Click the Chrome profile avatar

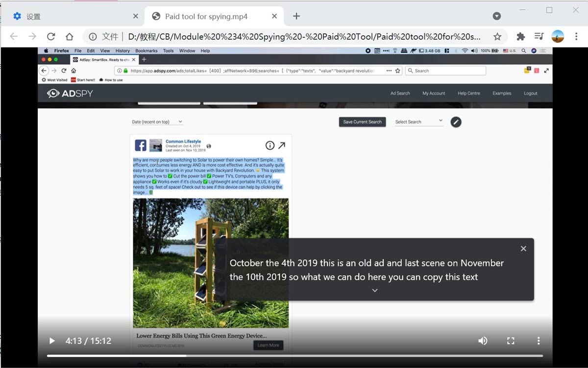pos(558,37)
